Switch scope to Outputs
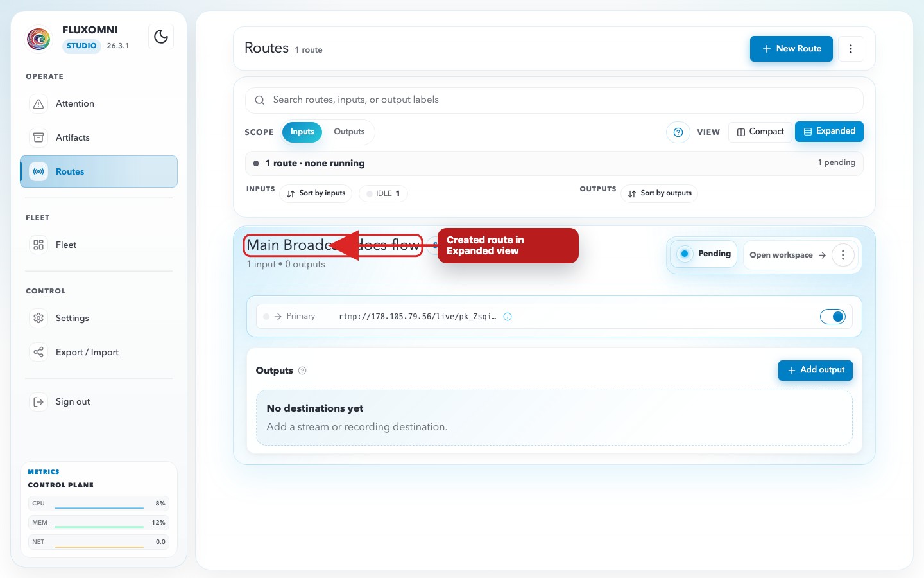 [x=349, y=132]
